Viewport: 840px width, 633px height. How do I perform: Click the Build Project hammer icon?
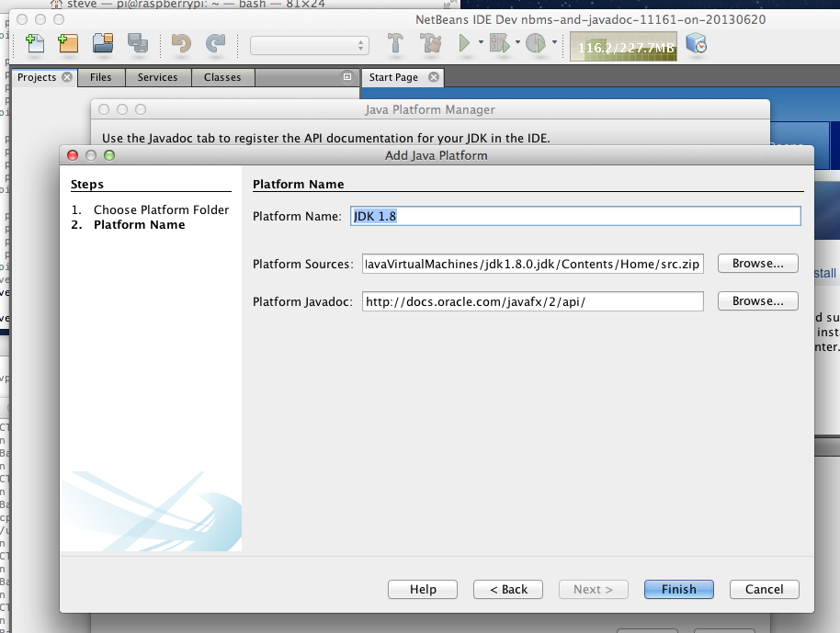pos(395,43)
